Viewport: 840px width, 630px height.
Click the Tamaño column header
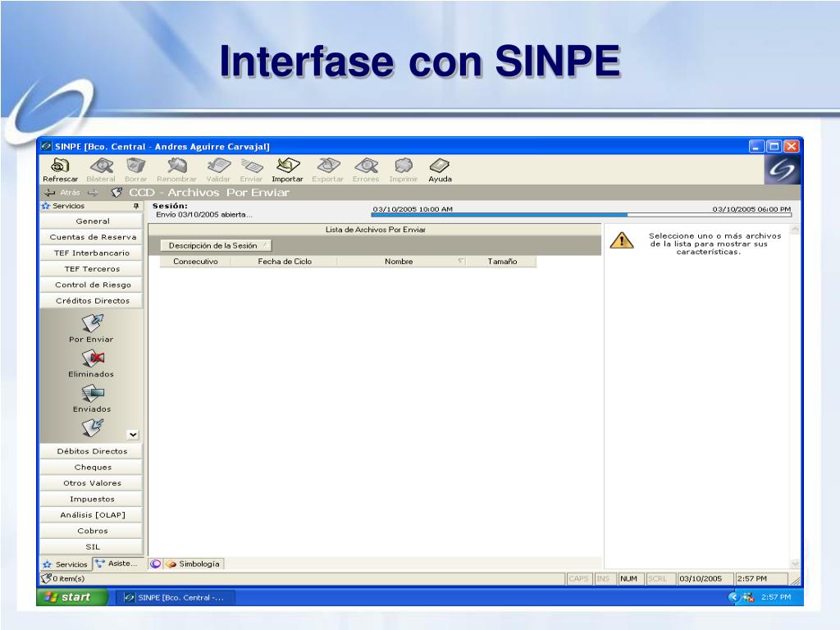coord(501,262)
